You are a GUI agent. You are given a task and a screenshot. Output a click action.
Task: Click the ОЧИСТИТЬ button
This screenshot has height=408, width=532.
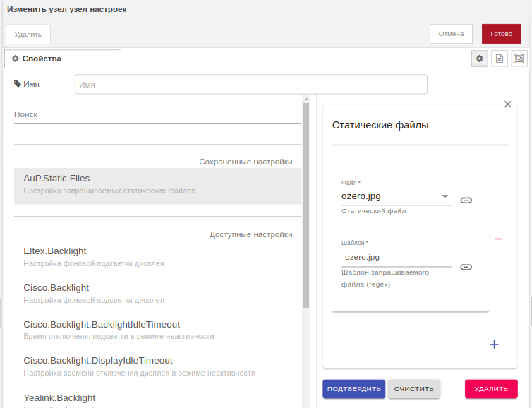pyautogui.click(x=414, y=389)
